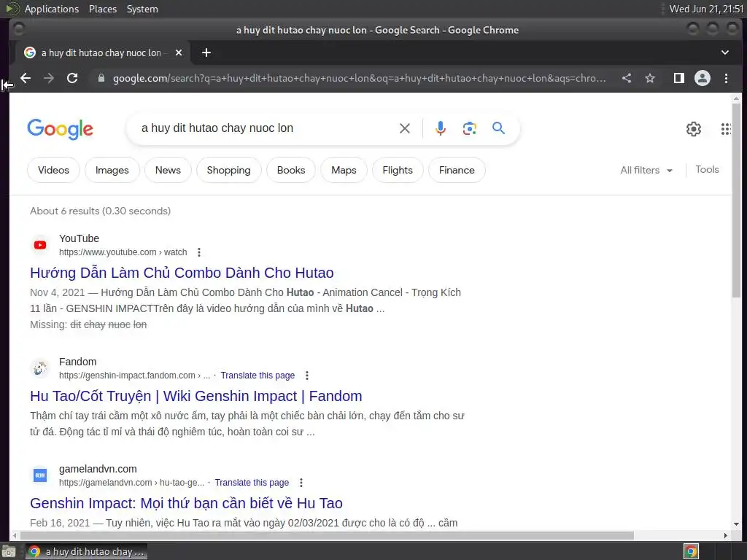This screenshot has height=560, width=747.
Task: Submit search with the magnifier icon
Action: pyautogui.click(x=498, y=128)
